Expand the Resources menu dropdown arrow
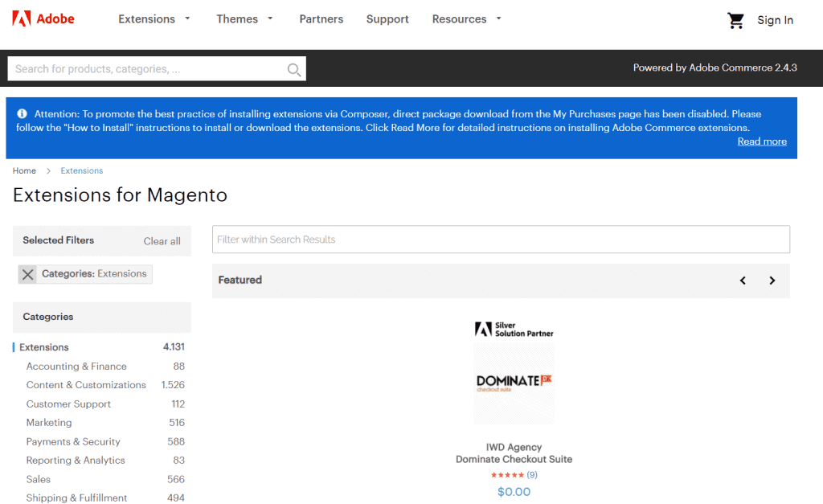The width and height of the screenshot is (823, 504). coord(498,18)
